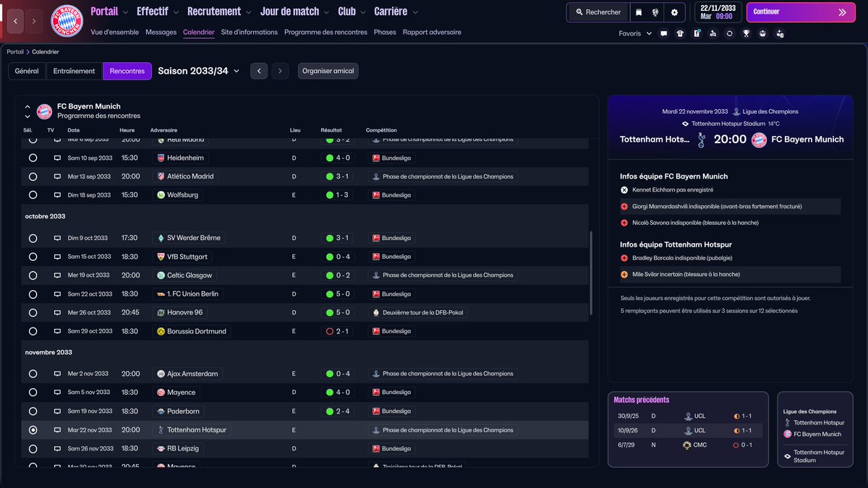Click the FC Bayern Munich club badge
Viewport: 868px width, 488px height.
pos(67,21)
